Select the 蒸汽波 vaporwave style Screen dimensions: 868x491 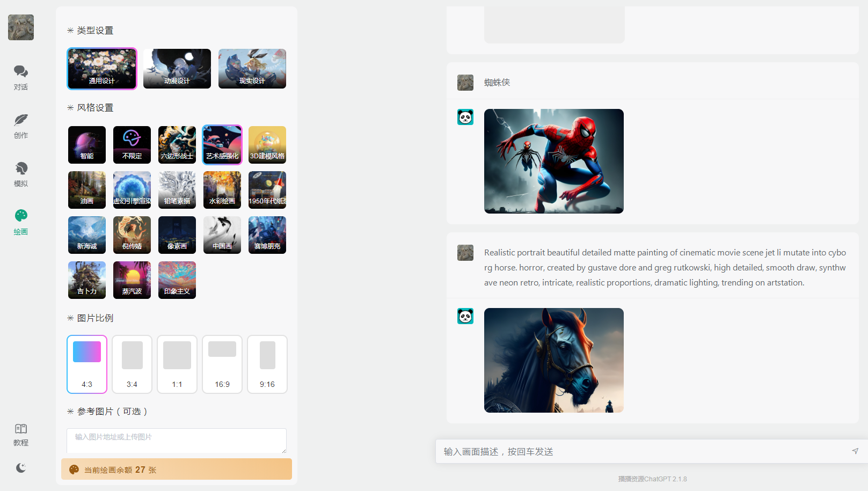(132, 280)
